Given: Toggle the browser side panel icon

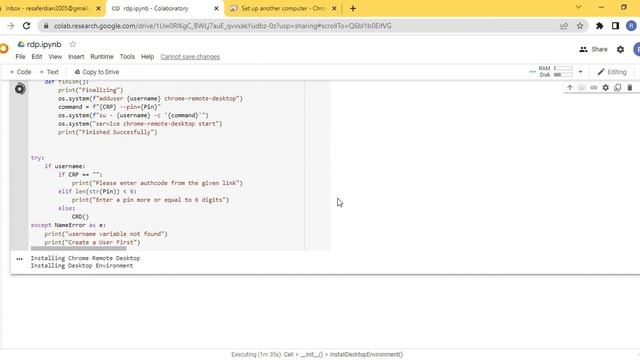Looking at the screenshot, I should tap(615, 26).
